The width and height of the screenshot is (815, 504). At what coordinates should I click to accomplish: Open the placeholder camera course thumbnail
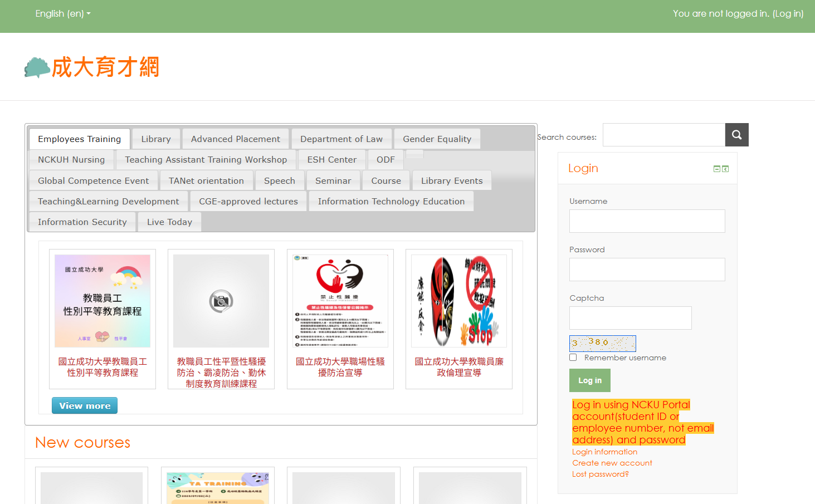[221, 301]
